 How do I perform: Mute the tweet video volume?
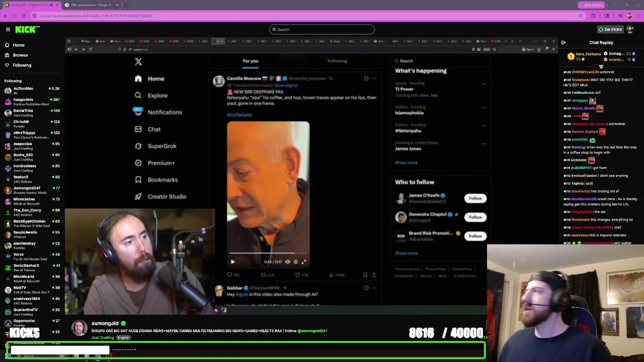coord(288,261)
